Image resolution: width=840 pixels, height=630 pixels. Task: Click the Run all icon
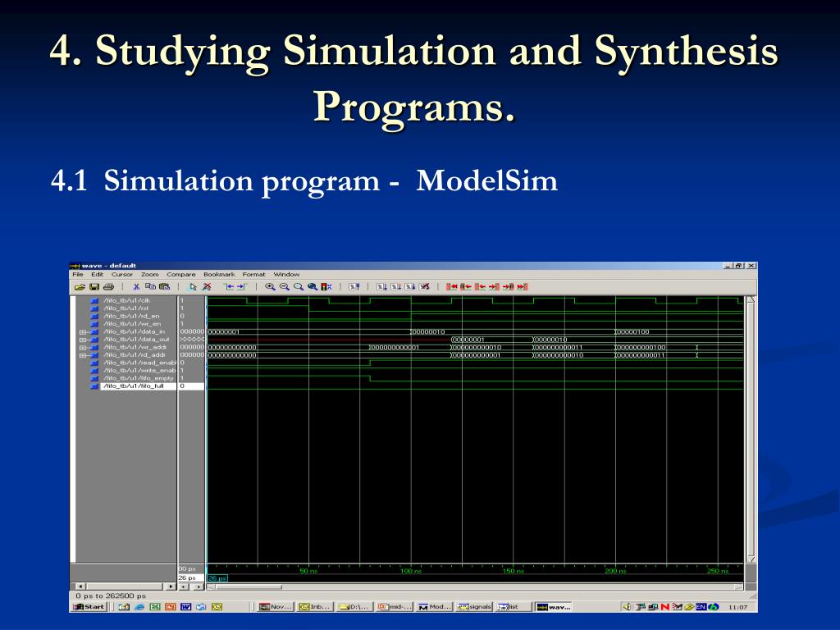pos(410,286)
